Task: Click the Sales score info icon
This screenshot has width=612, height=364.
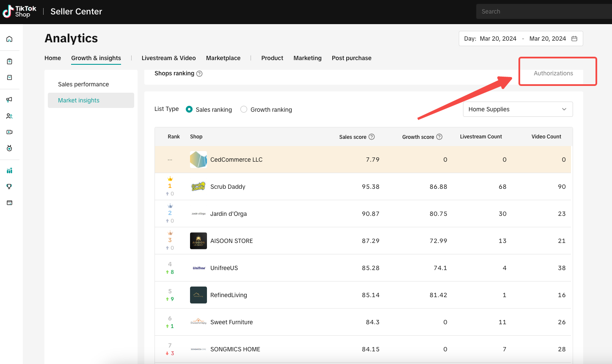Action: coord(372,137)
